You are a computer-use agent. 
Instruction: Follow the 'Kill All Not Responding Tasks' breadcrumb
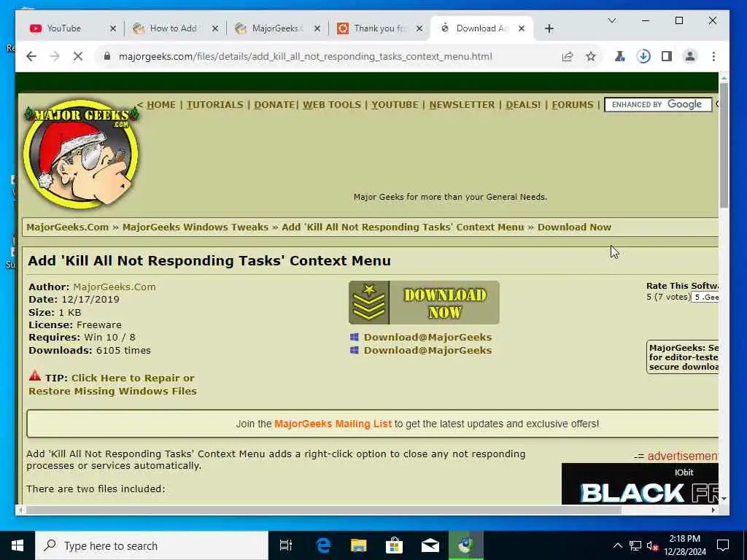(403, 227)
